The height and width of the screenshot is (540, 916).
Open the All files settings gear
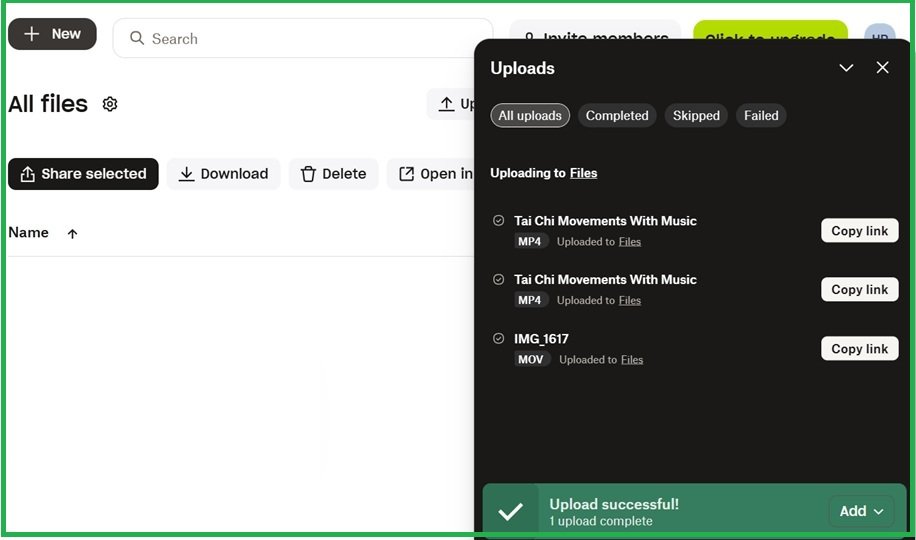[x=110, y=104]
